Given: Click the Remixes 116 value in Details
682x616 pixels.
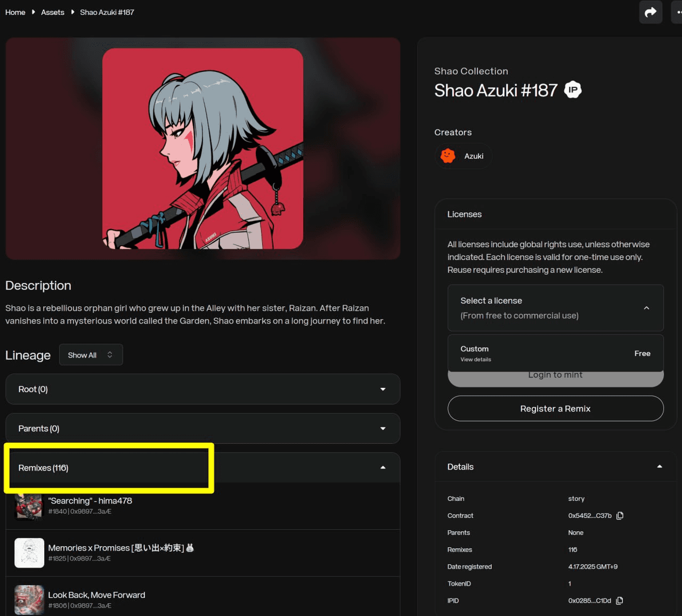Looking at the screenshot, I should 573,550.
